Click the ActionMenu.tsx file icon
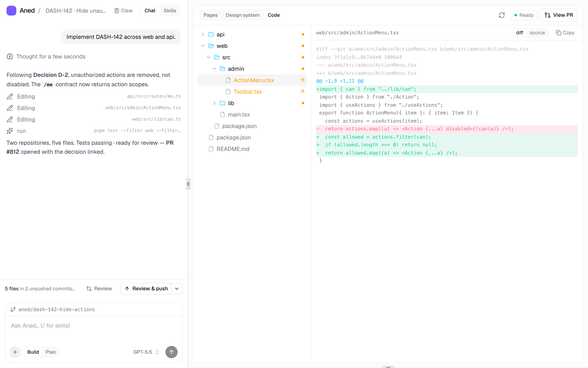Image resolution: width=588 pixels, height=368 pixels. (x=228, y=80)
